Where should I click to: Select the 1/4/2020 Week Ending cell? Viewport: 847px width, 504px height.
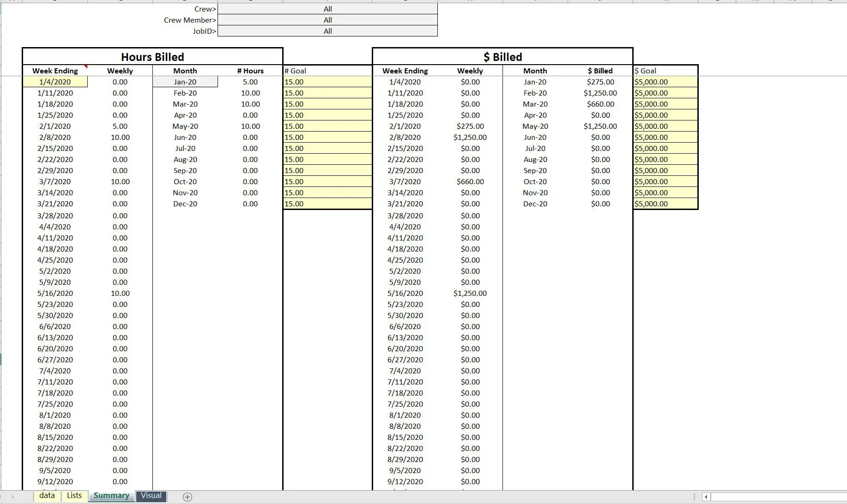tap(55, 82)
